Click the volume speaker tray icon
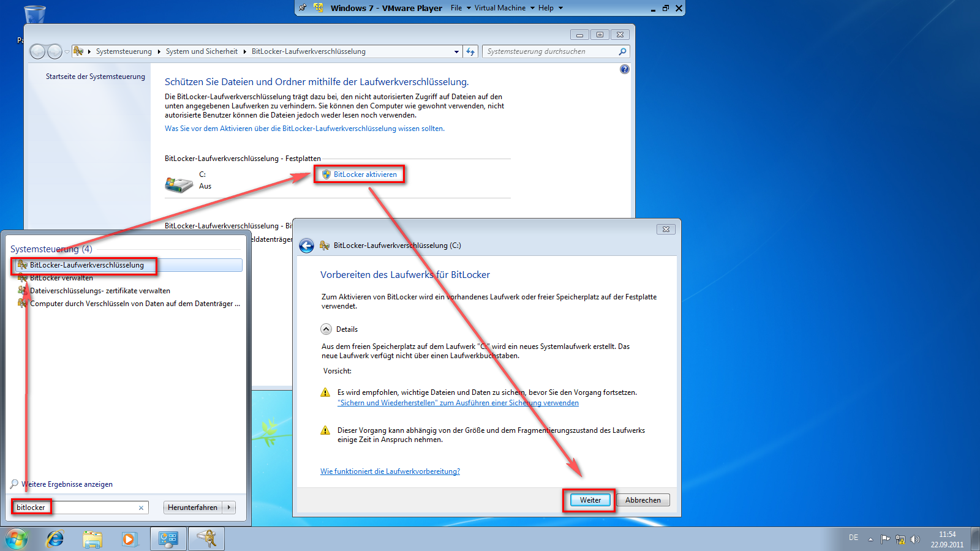Image resolution: width=980 pixels, height=551 pixels. tap(914, 539)
